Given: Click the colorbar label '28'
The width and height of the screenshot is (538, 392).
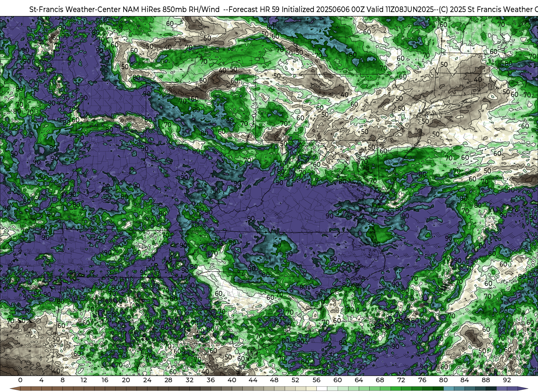Looking at the screenshot, I should click(x=168, y=380).
